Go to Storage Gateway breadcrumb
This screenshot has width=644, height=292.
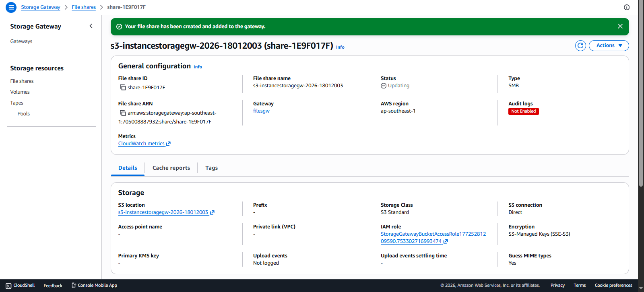coord(41,7)
